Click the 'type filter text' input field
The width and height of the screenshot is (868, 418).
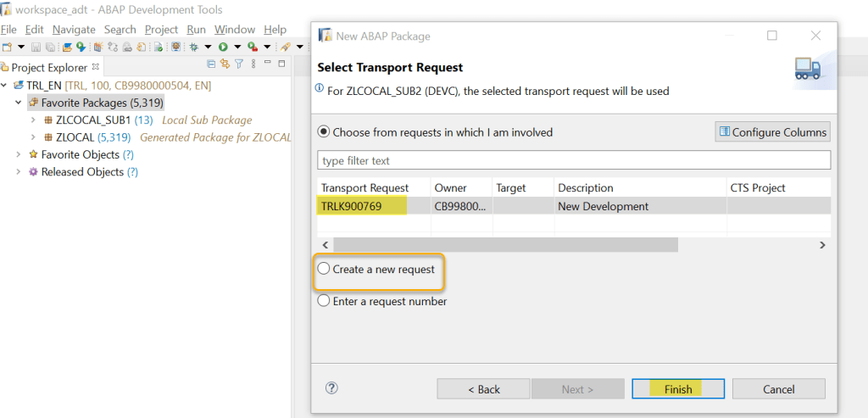pyautogui.click(x=573, y=160)
